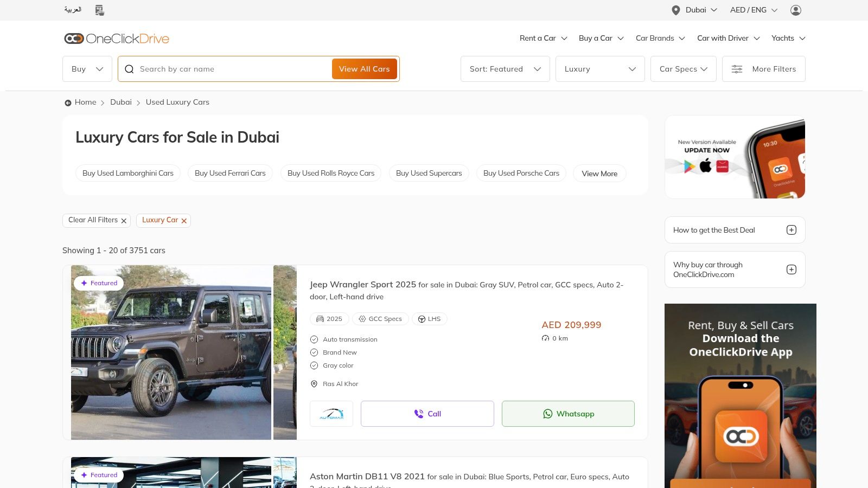Click the Apple App Store icon

coord(705,165)
